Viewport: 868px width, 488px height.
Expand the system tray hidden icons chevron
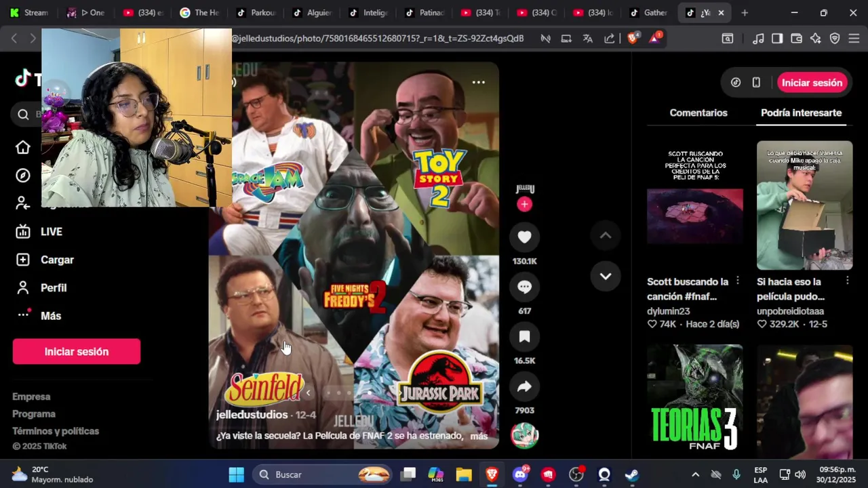click(x=695, y=474)
